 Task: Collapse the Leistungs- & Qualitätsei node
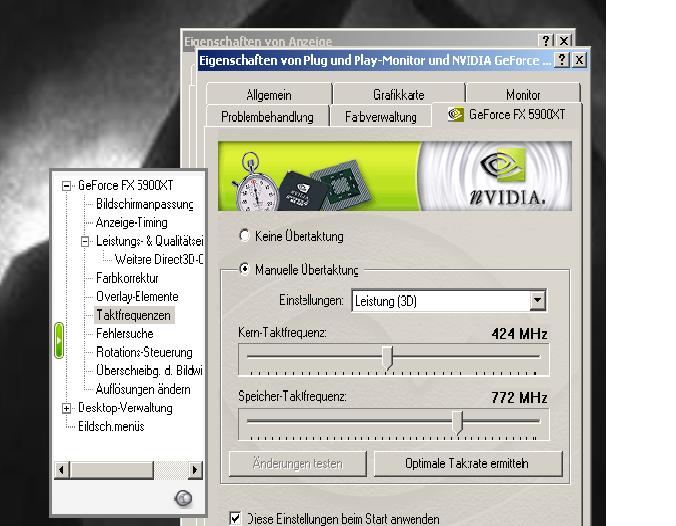pyautogui.click(x=85, y=241)
